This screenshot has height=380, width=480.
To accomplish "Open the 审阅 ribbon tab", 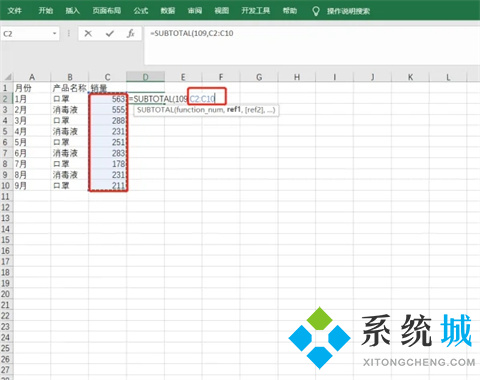I will point(195,11).
